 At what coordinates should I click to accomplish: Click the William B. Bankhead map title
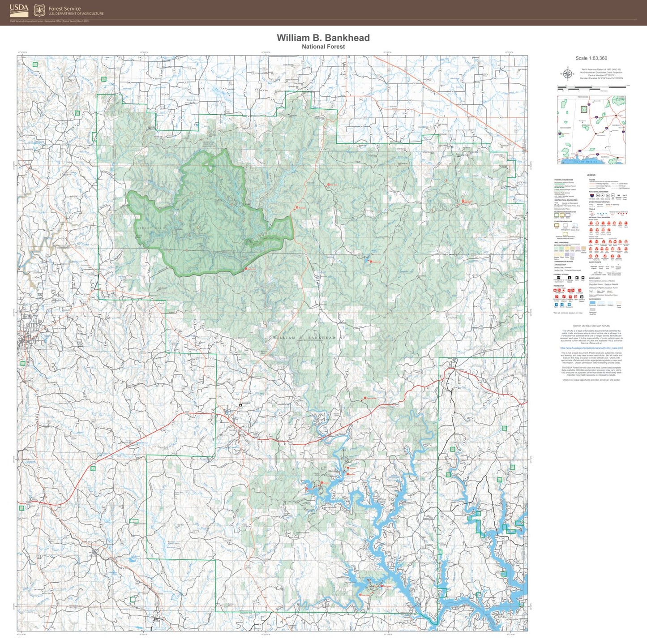323,39
